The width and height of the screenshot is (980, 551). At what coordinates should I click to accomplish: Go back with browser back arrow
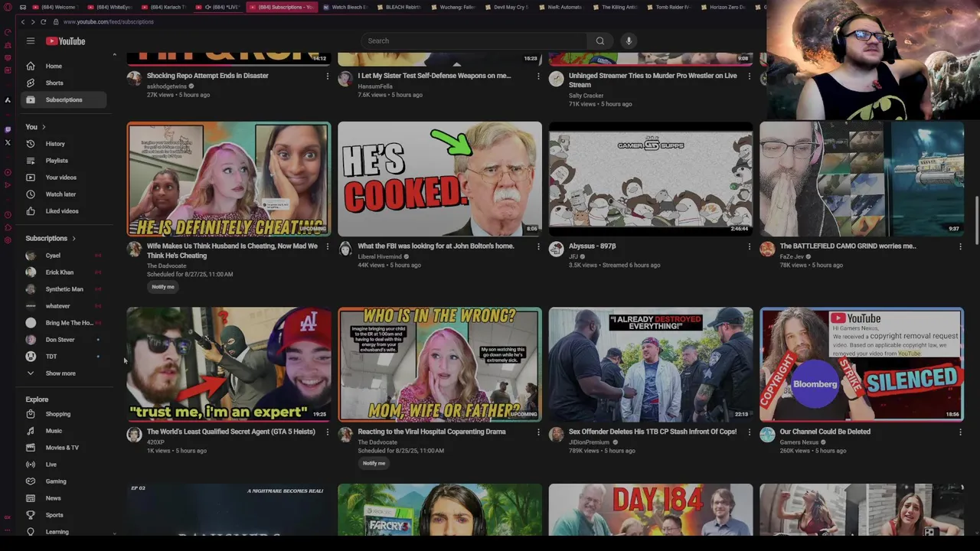[x=23, y=21]
